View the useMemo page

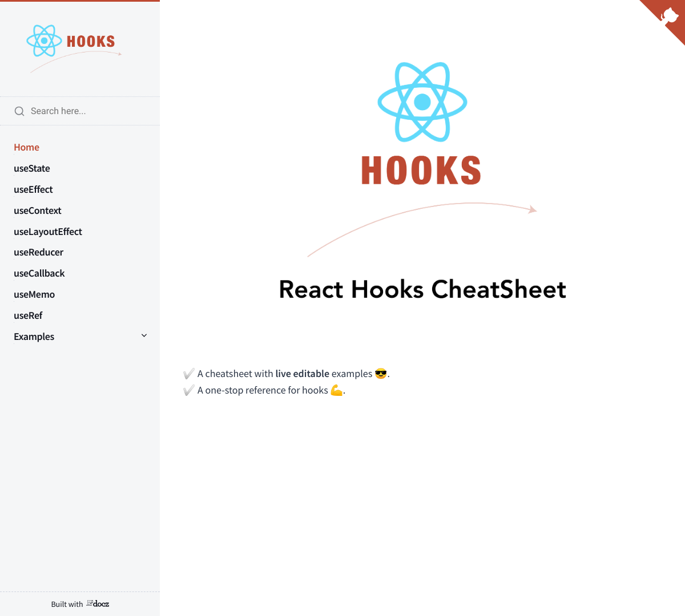(34, 294)
